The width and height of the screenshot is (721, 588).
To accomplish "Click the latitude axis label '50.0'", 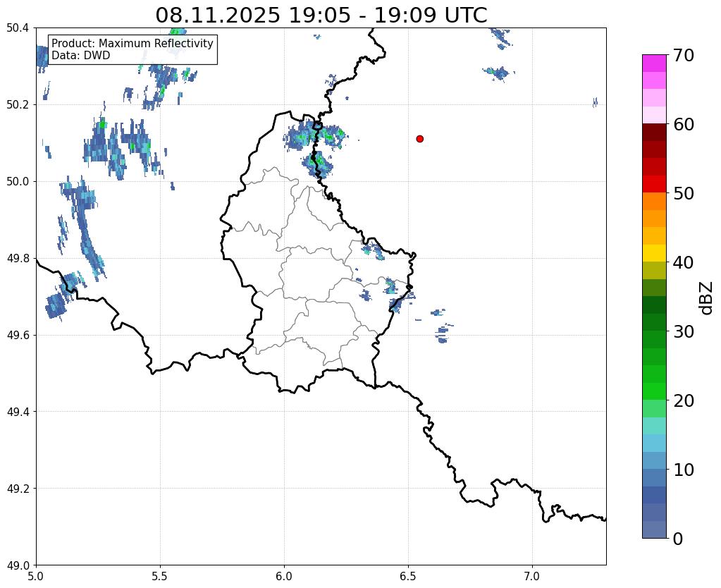I will coord(18,182).
